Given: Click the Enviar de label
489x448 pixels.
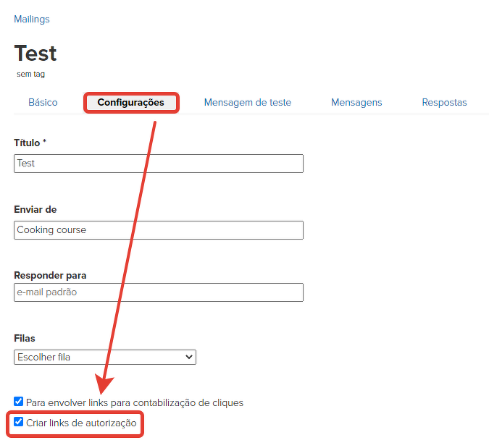Looking at the screenshot, I should [x=35, y=210].
